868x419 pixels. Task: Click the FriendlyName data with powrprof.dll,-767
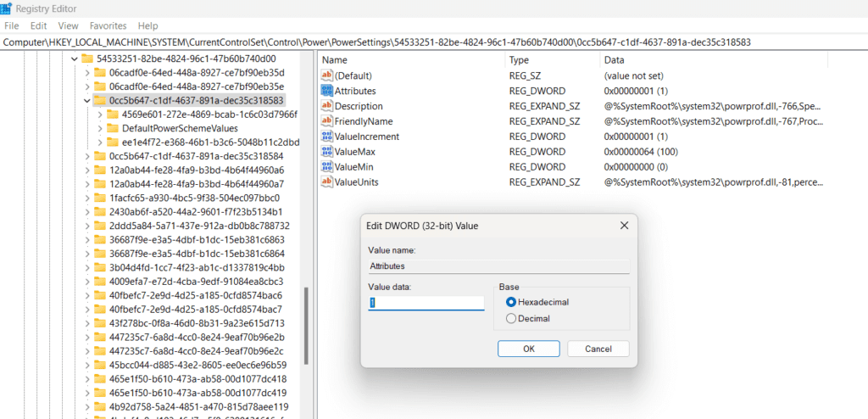pyautogui.click(x=714, y=121)
